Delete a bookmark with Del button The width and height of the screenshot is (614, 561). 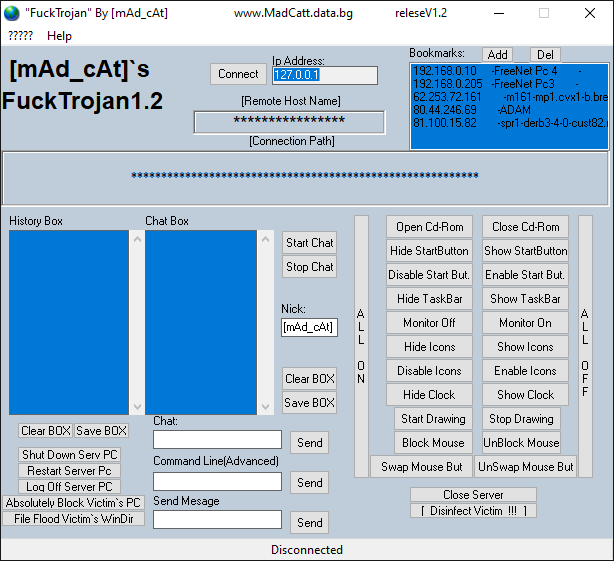coord(545,55)
